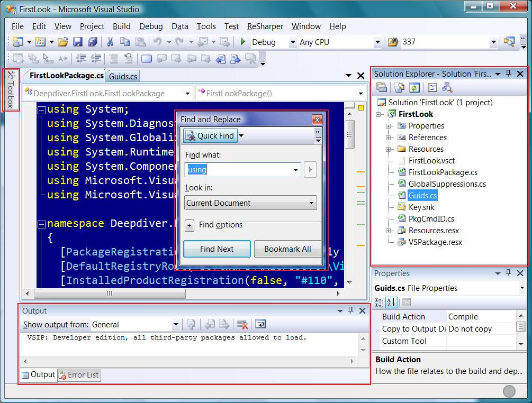
Task: Click Solution Explorer Show All Files icon
Action: 399,87
